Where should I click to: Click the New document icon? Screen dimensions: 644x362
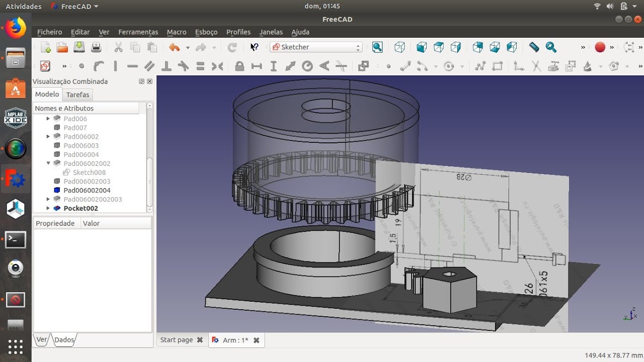[45, 47]
